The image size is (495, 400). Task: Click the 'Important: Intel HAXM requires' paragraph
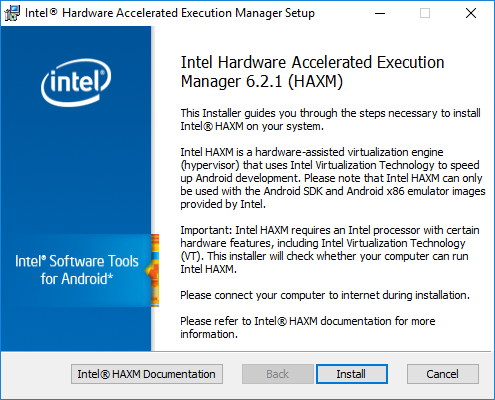tap(330, 249)
